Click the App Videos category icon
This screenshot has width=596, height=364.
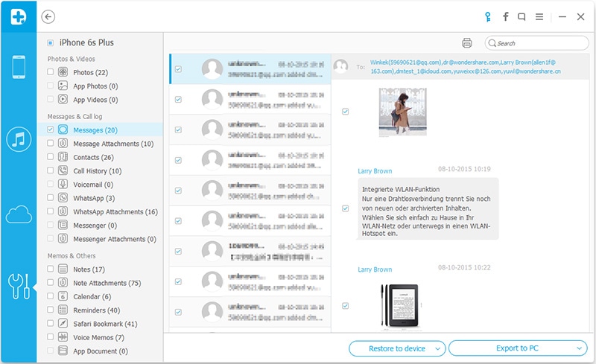63,99
